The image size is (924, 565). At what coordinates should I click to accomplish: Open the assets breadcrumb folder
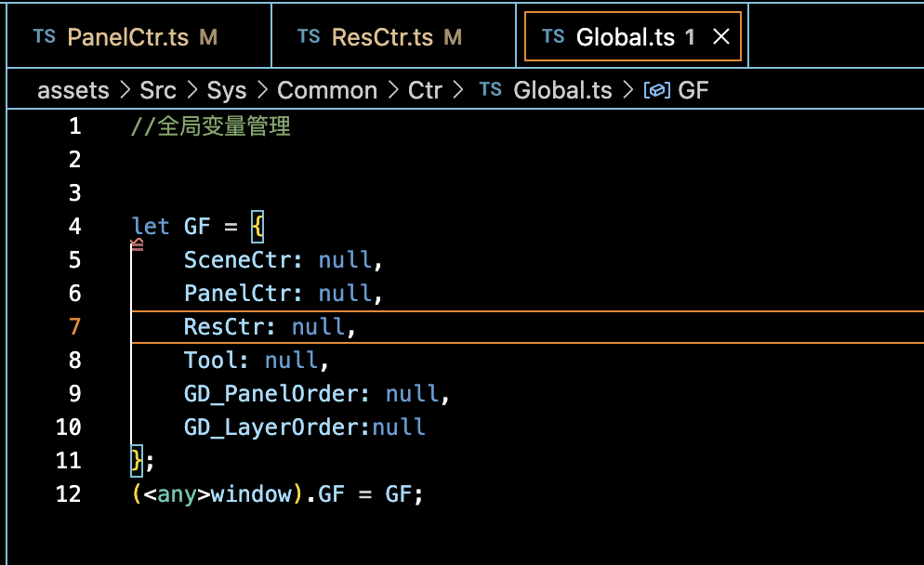73,90
